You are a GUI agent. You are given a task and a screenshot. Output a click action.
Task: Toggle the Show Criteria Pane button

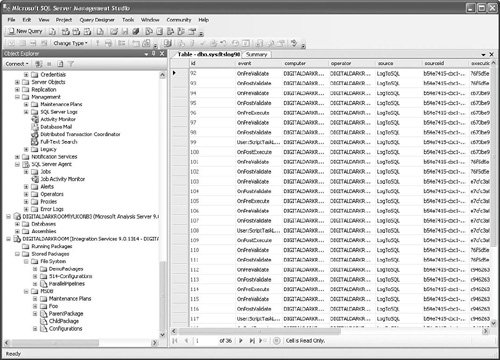point(22,43)
